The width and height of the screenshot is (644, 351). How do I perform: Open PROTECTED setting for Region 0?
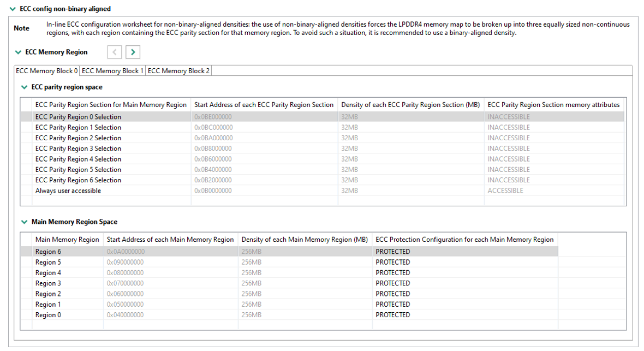click(x=392, y=315)
